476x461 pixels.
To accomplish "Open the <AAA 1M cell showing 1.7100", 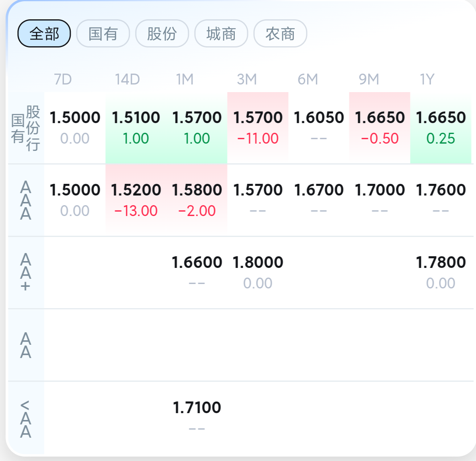I will click(197, 418).
